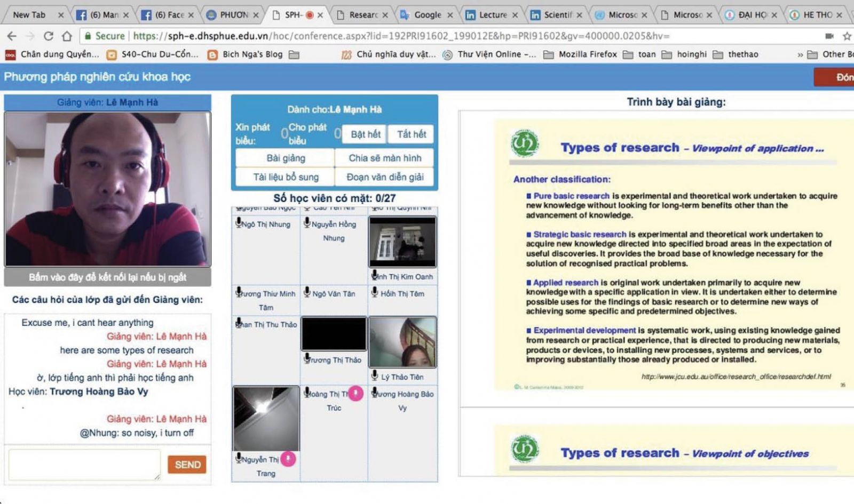Screen dimensions: 854x504
Task: Turn on all mics with Bật hết
Action: click(x=365, y=134)
